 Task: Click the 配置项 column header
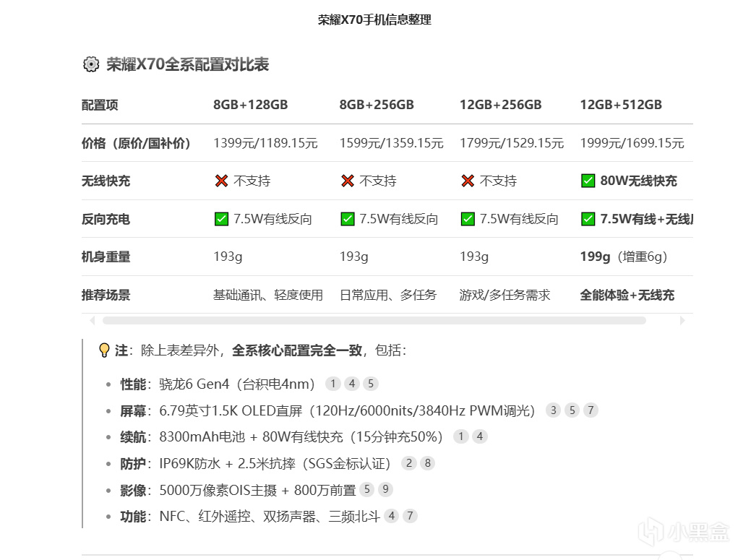pyautogui.click(x=100, y=105)
